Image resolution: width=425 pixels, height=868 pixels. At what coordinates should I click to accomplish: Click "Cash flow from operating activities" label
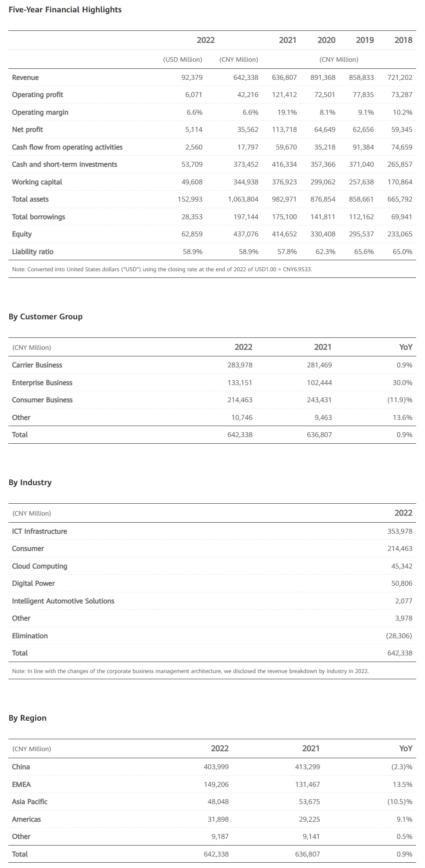(67, 147)
